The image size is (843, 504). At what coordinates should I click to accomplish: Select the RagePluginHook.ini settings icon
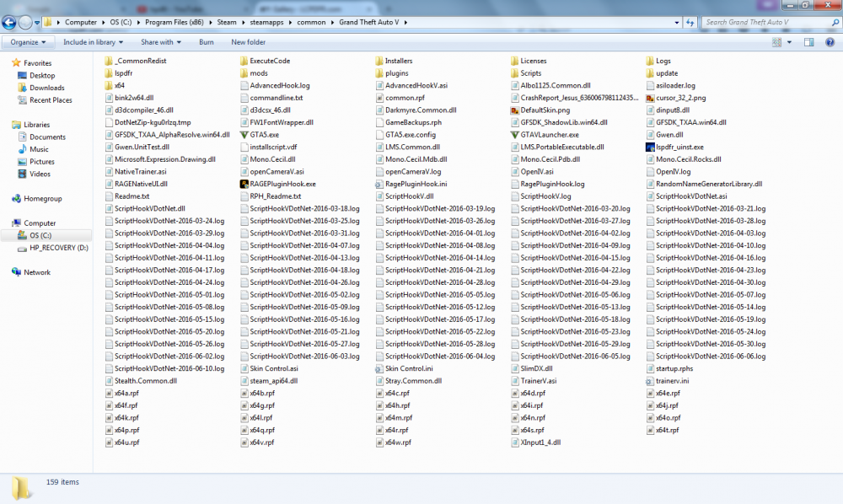coord(379,184)
